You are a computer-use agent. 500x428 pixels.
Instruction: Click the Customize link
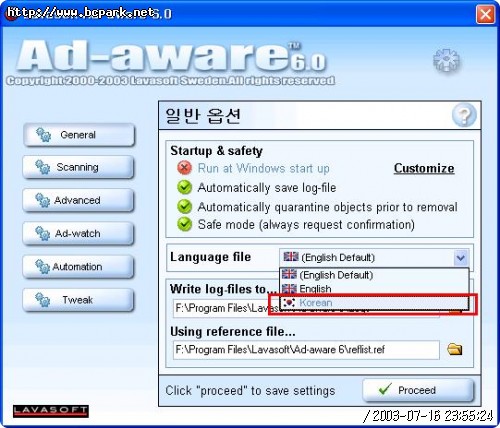point(424,168)
